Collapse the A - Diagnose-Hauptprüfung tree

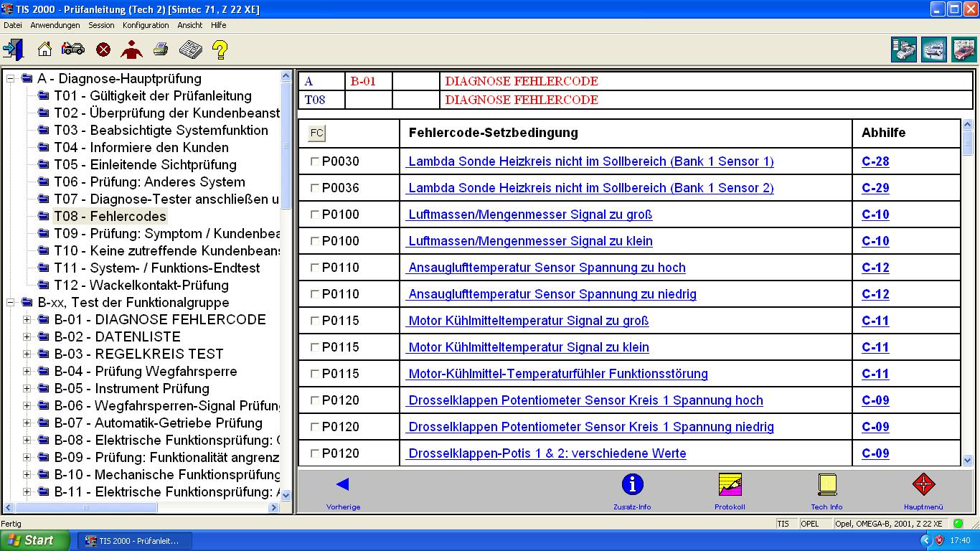pyautogui.click(x=11, y=79)
